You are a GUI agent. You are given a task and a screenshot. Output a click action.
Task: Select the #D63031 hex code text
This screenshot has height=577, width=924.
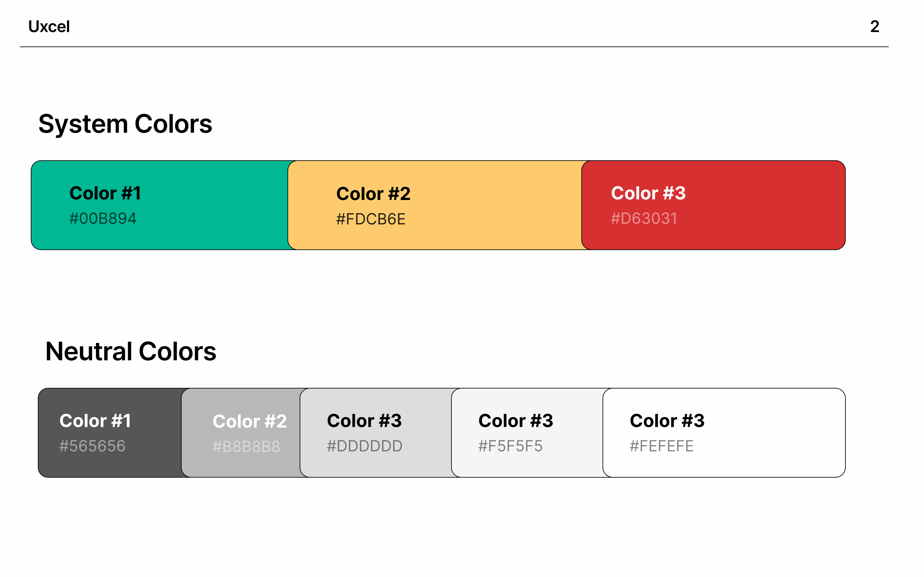tap(644, 219)
